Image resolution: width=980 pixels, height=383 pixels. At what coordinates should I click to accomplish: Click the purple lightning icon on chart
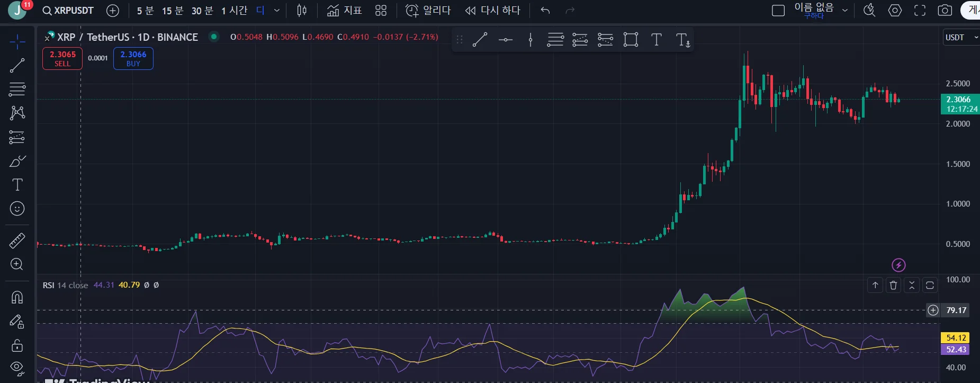[x=898, y=265]
